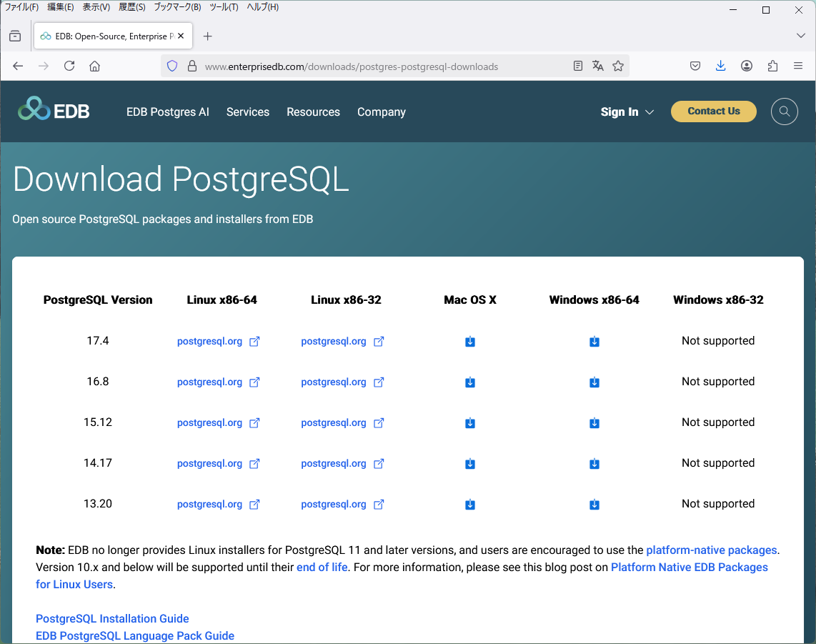Open the Firefox extensions icon
816x644 pixels.
(x=772, y=66)
